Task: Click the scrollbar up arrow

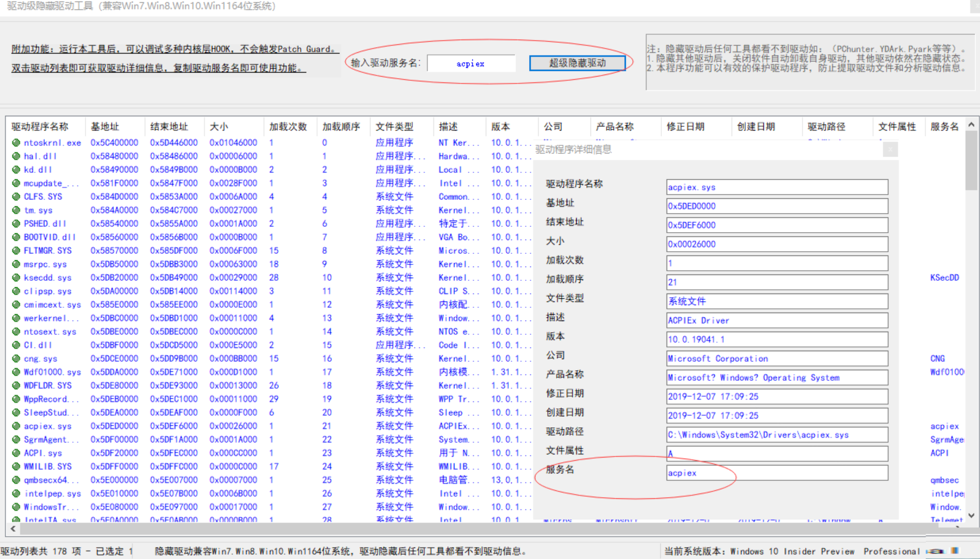Action: [972, 124]
